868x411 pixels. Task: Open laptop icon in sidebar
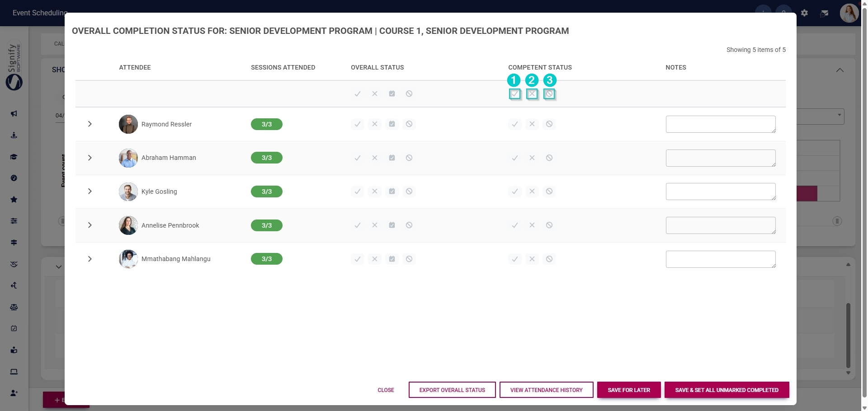coord(14,372)
